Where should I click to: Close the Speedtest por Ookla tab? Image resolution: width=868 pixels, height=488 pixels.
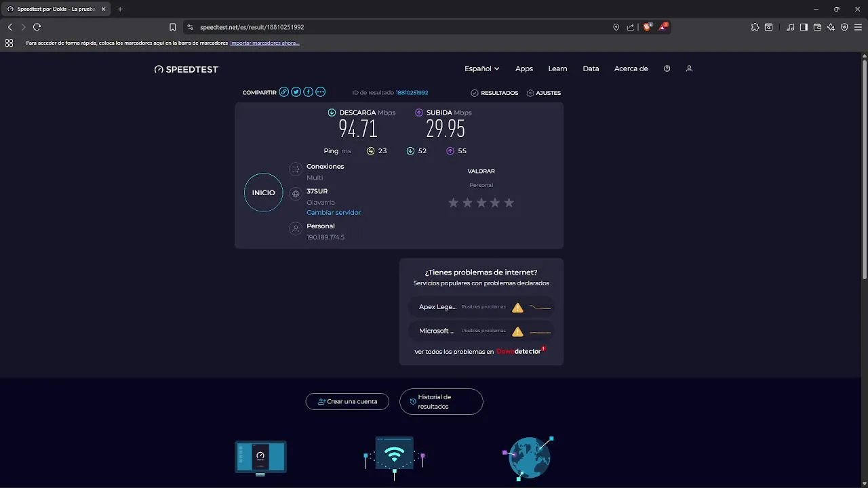[x=103, y=9]
